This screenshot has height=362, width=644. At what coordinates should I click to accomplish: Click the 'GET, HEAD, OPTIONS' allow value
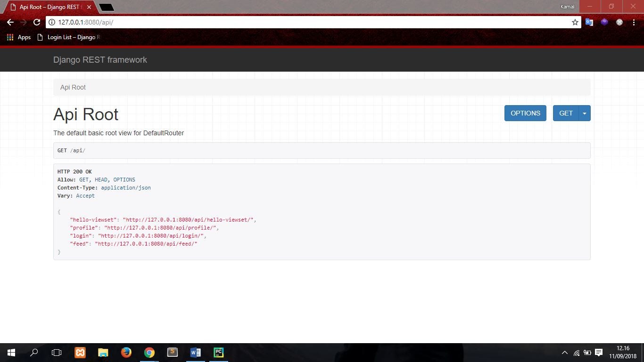tap(107, 180)
